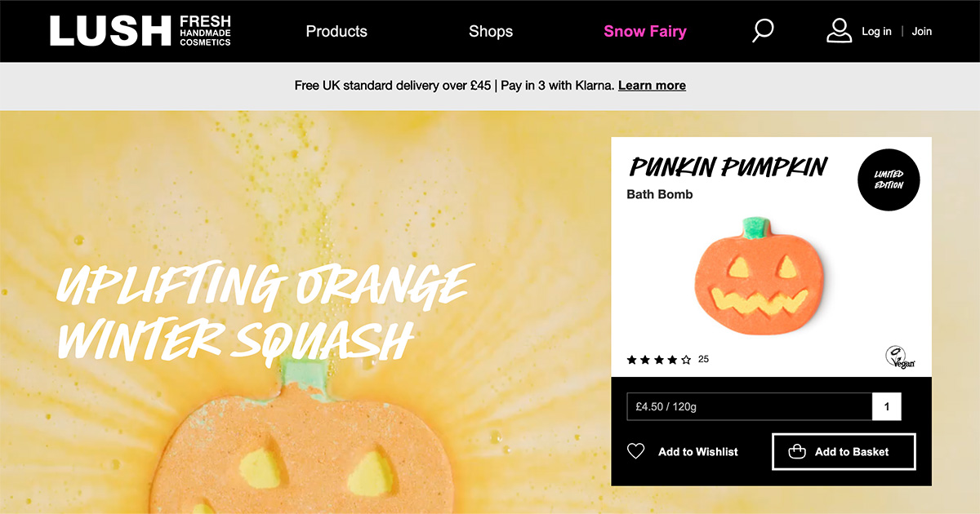Click the user account profile icon
Image resolution: width=980 pixels, height=514 pixels.
pyautogui.click(x=839, y=31)
